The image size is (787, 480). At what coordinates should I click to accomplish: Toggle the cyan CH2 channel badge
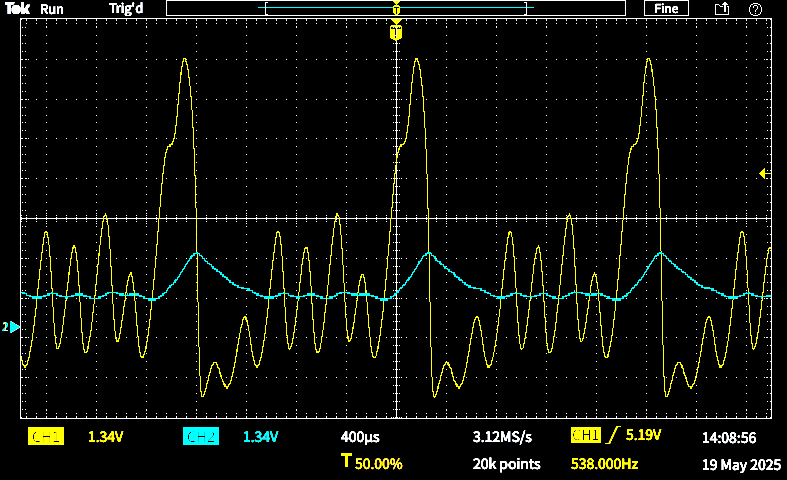pyautogui.click(x=201, y=437)
